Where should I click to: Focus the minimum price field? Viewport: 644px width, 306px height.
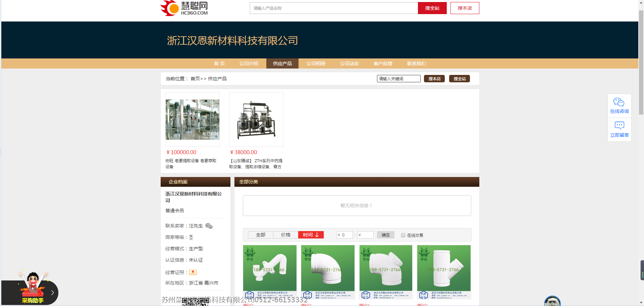click(344, 235)
